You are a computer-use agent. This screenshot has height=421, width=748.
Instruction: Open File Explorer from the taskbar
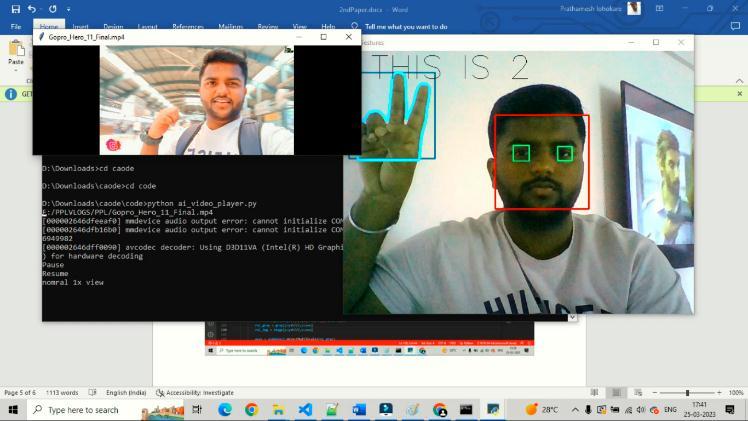click(278, 410)
